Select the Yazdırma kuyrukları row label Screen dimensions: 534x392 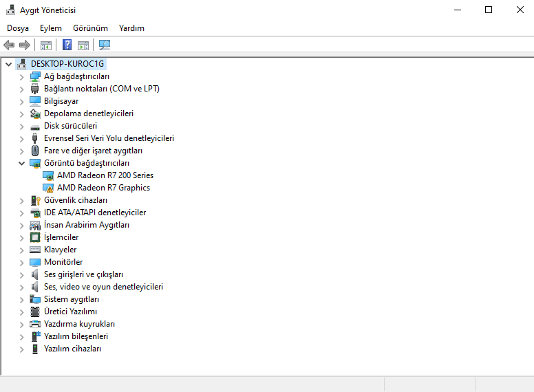click(79, 324)
